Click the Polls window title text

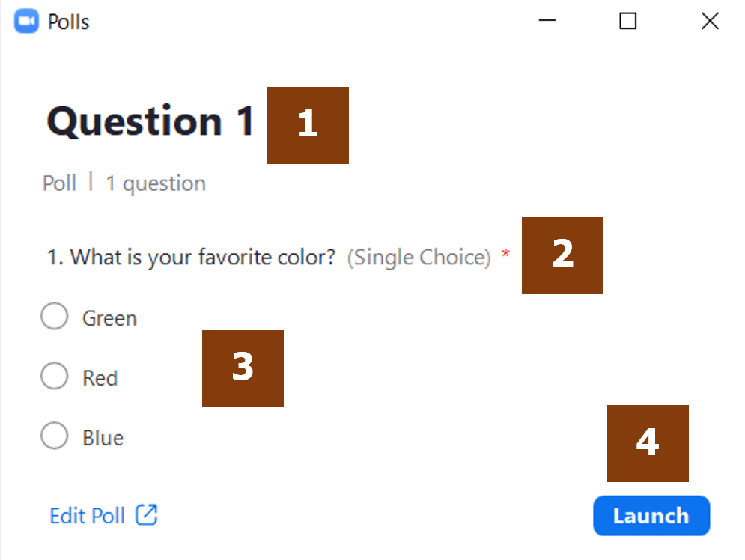tap(68, 22)
